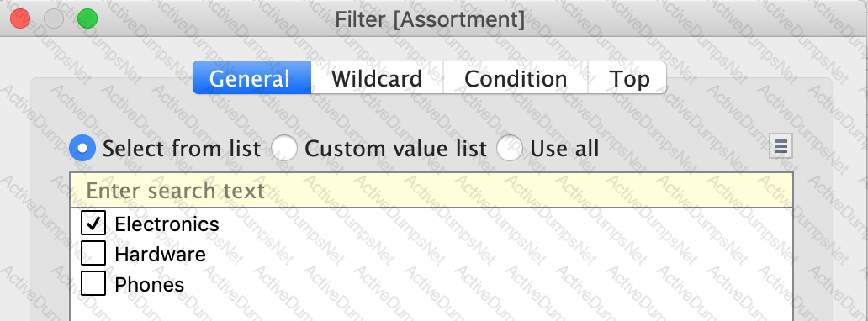The height and width of the screenshot is (321, 868).
Task: Click the Hardware item label
Action: [x=160, y=254]
